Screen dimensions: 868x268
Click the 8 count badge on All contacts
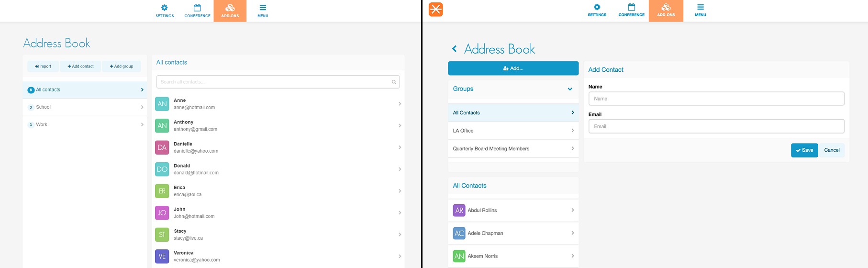pos(31,90)
